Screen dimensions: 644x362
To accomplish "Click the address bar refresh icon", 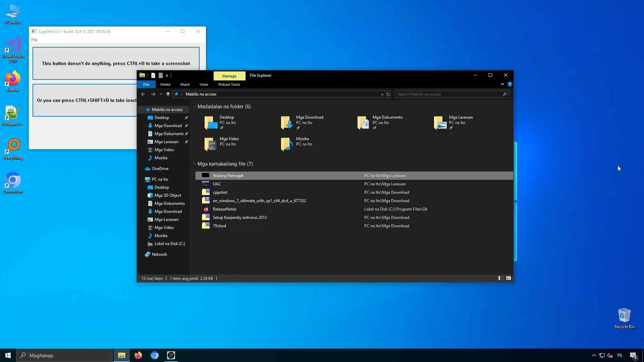I will [388, 94].
